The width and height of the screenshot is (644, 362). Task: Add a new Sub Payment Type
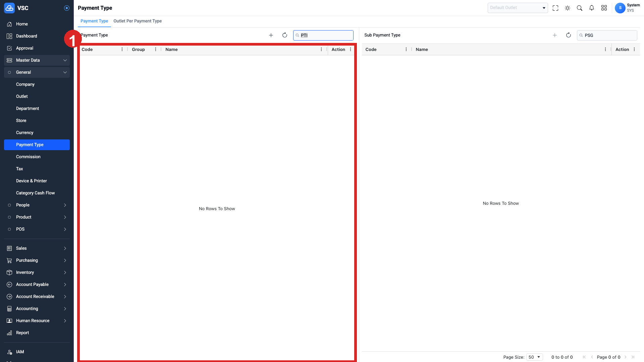click(555, 35)
